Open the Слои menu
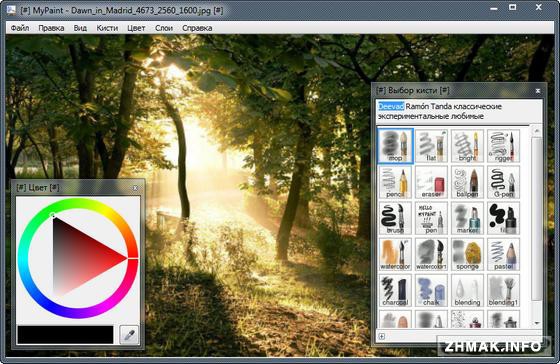Screen dimensions: 560x364 164,28
